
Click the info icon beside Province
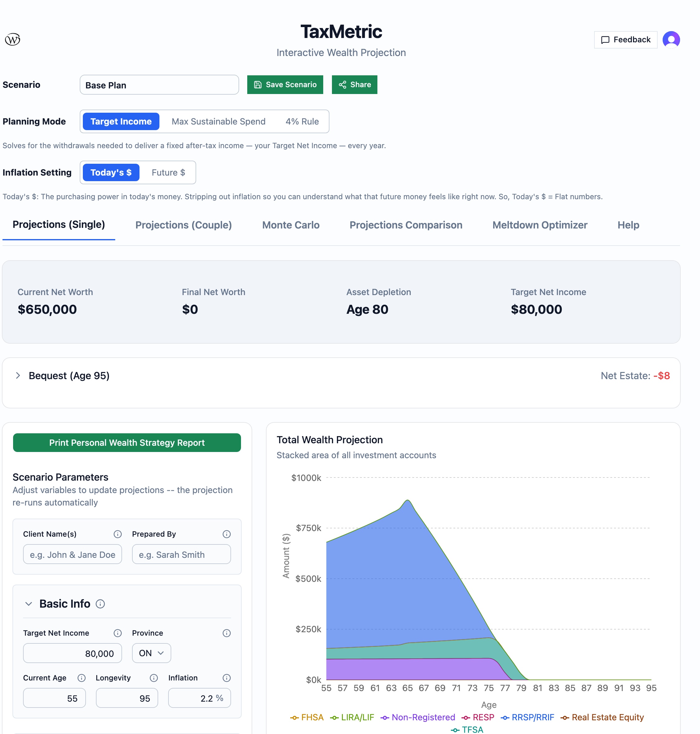tap(226, 633)
